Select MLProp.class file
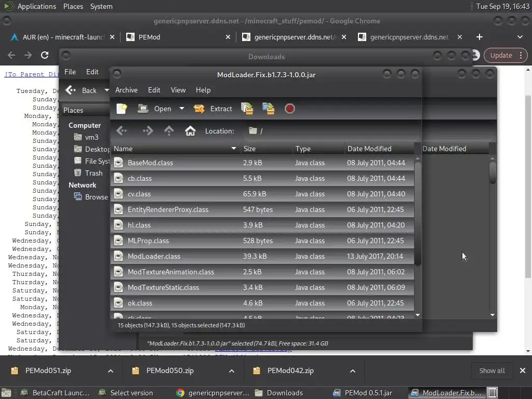Image resolution: width=532 pixels, height=399 pixels. (262, 241)
